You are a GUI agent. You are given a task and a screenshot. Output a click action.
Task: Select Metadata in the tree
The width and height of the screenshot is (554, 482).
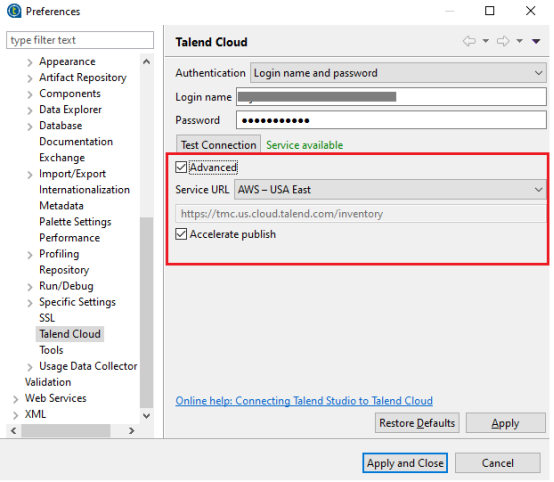point(61,206)
